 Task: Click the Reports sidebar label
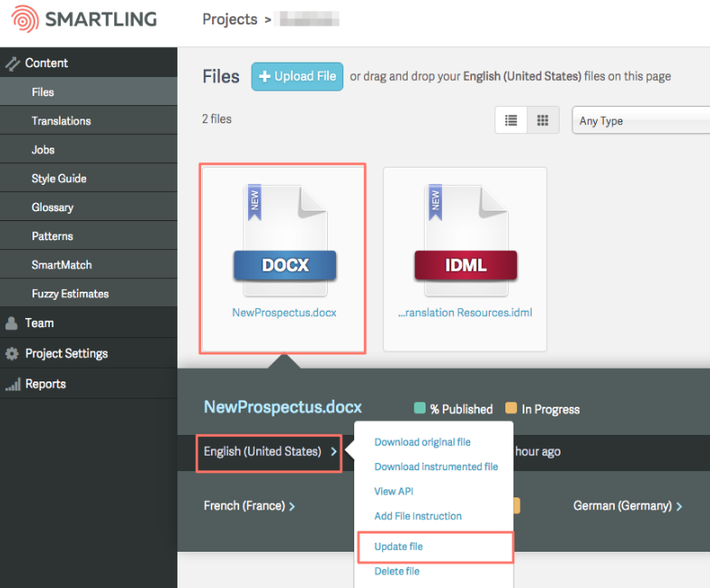pos(45,384)
